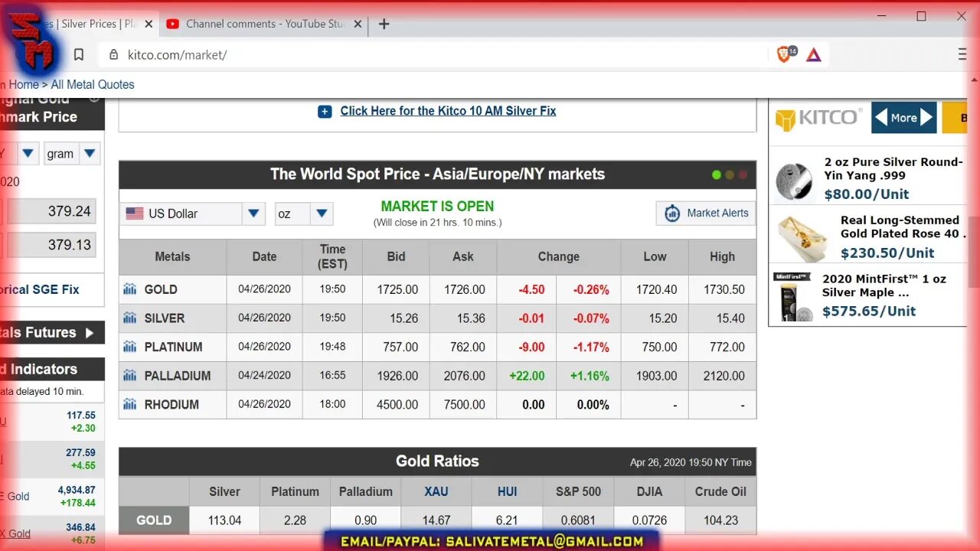Expand the sidebar currency dropdown arrow

pos(28,153)
